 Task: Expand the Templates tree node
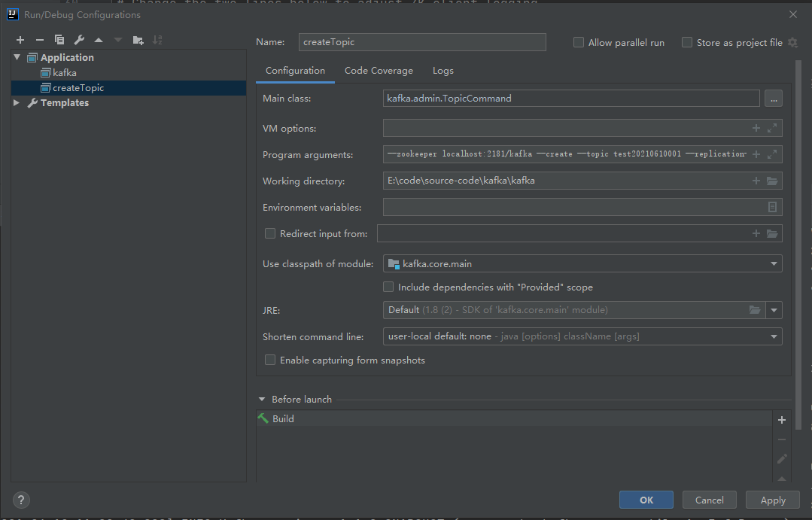(x=17, y=102)
